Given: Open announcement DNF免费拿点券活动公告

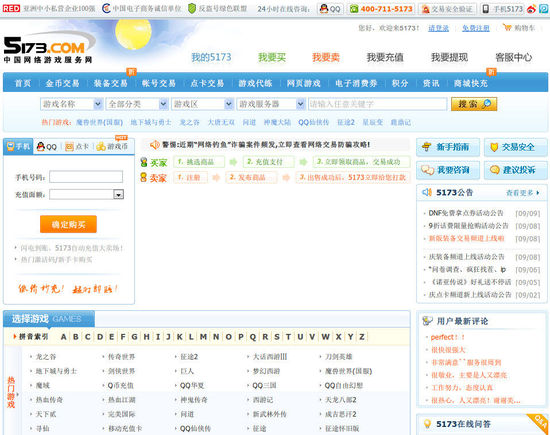Looking at the screenshot, I should pos(466,213).
